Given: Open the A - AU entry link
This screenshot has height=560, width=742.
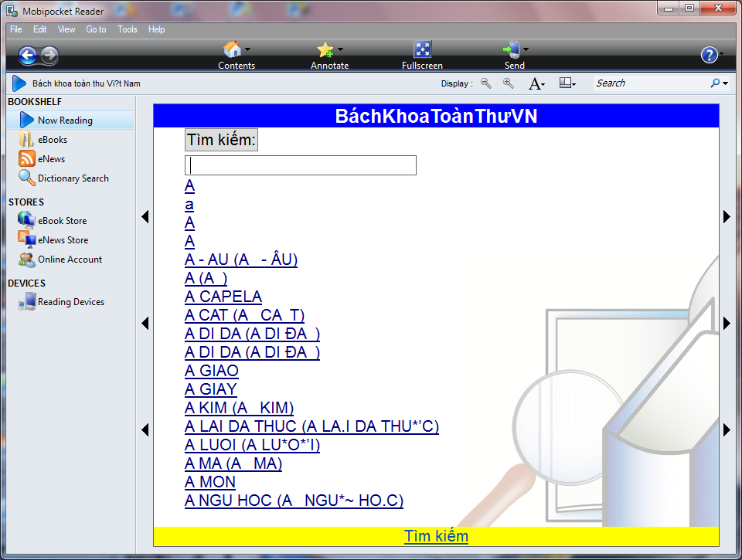Looking at the screenshot, I should pyautogui.click(x=241, y=260).
